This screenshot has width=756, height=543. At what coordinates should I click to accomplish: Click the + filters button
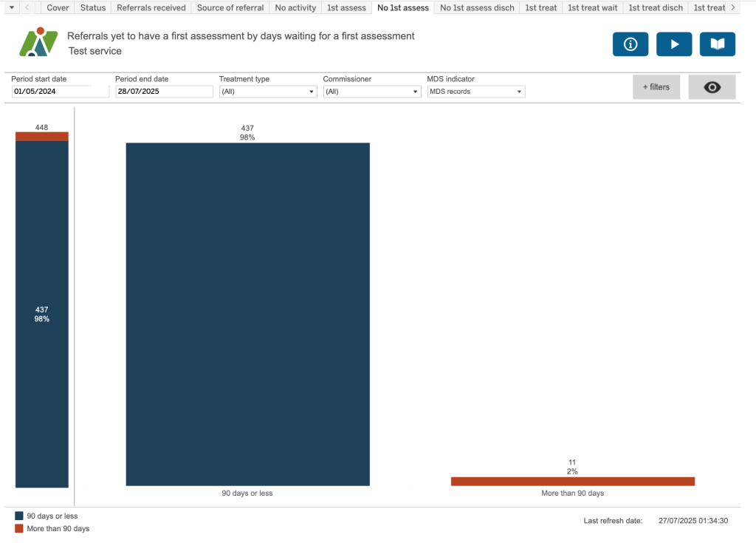[656, 87]
